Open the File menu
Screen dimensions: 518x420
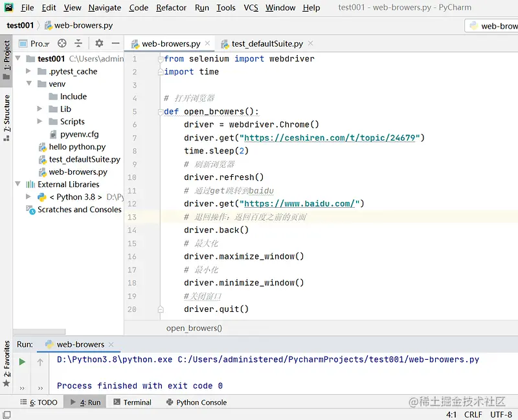(27, 8)
